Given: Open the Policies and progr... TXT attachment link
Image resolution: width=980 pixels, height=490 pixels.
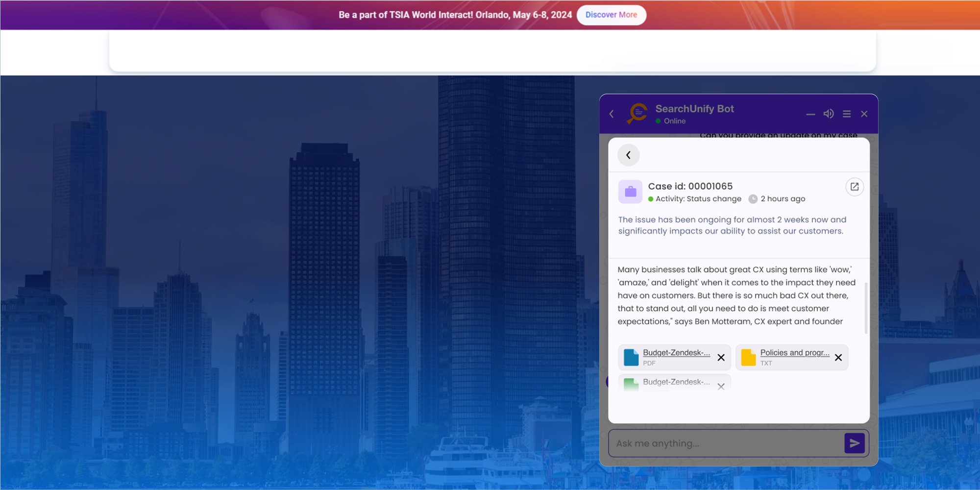Looking at the screenshot, I should 795,353.
